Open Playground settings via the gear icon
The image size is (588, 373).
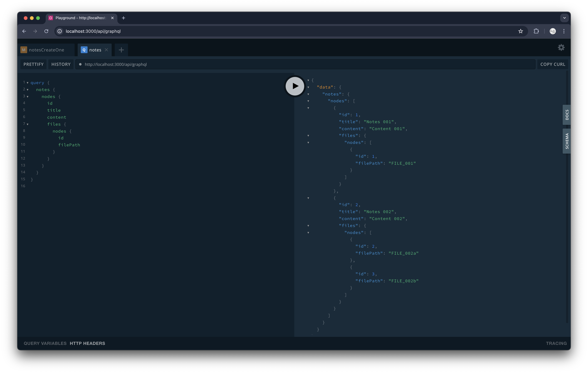[561, 47]
